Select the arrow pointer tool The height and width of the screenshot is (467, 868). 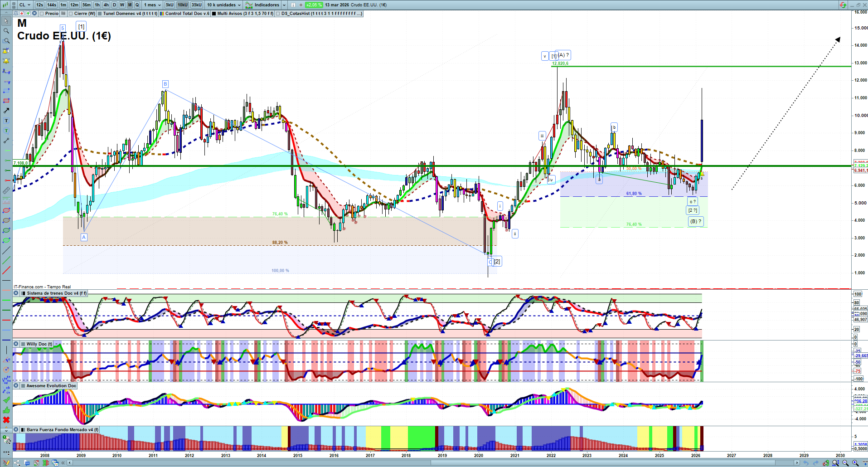point(6,21)
